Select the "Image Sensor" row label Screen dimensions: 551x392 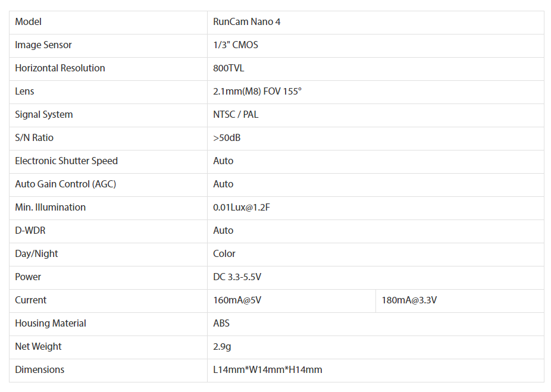coord(43,45)
